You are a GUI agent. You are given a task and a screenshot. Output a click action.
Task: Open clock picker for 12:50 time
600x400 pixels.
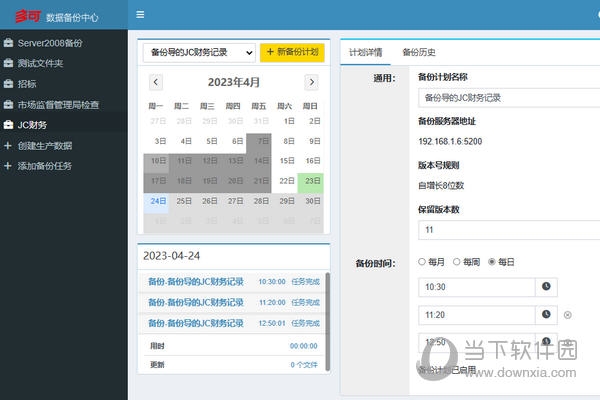tap(546, 341)
